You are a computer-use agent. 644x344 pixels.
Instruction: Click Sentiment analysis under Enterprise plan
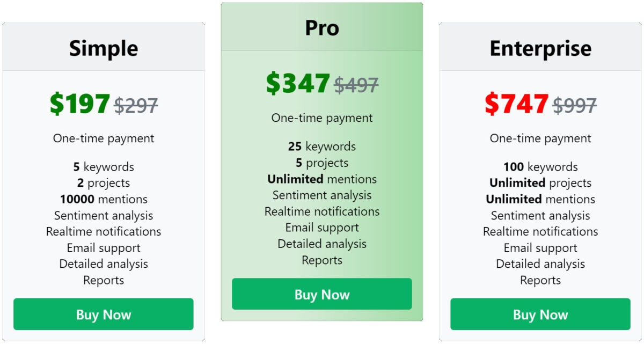click(541, 215)
